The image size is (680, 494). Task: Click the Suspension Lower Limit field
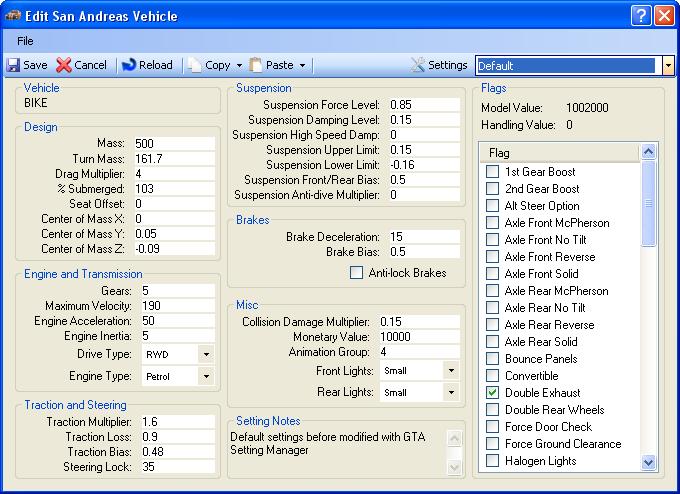[424, 165]
